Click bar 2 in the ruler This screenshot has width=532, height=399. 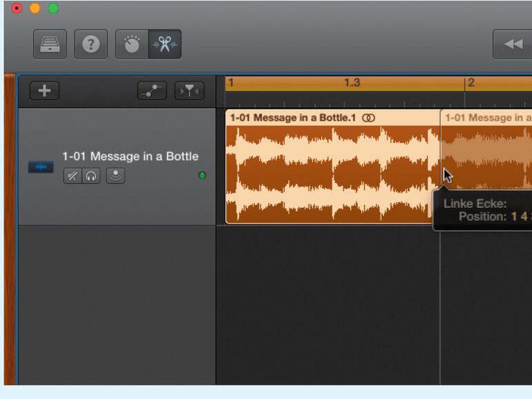click(471, 83)
